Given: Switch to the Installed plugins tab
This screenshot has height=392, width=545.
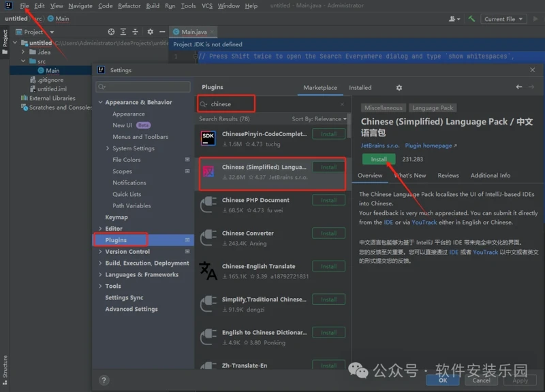Looking at the screenshot, I should point(360,88).
